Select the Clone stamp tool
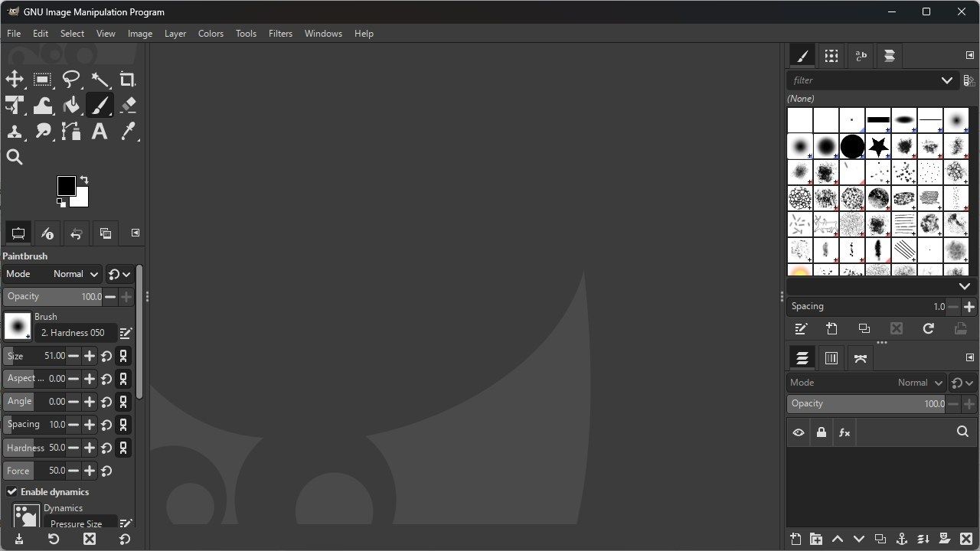Viewport: 980px width, 551px height. click(x=15, y=132)
